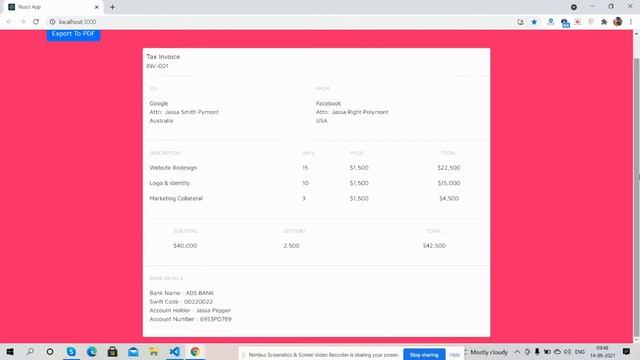Click the ENG language indicator

[580, 352]
